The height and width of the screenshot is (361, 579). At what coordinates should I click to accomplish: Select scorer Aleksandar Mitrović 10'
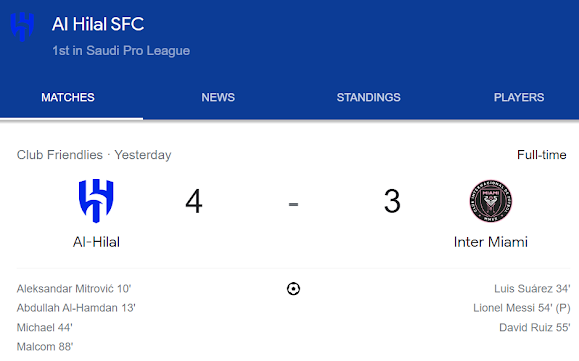(x=74, y=289)
